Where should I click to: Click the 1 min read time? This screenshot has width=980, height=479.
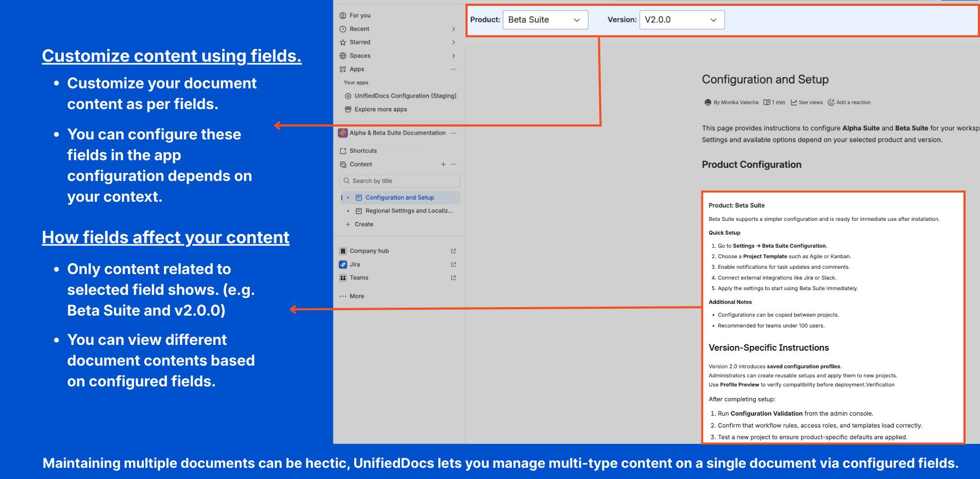point(774,102)
